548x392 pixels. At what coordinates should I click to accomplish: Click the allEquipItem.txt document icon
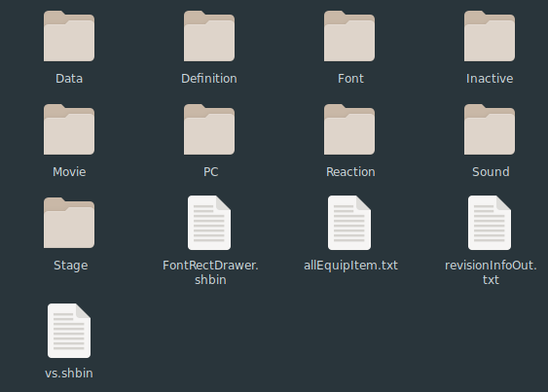[x=349, y=223]
